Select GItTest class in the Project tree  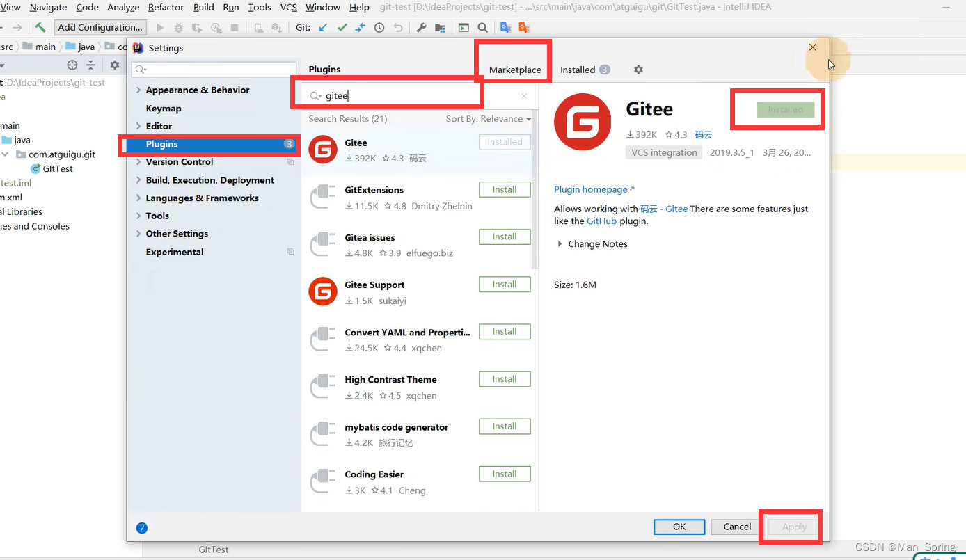(x=58, y=168)
